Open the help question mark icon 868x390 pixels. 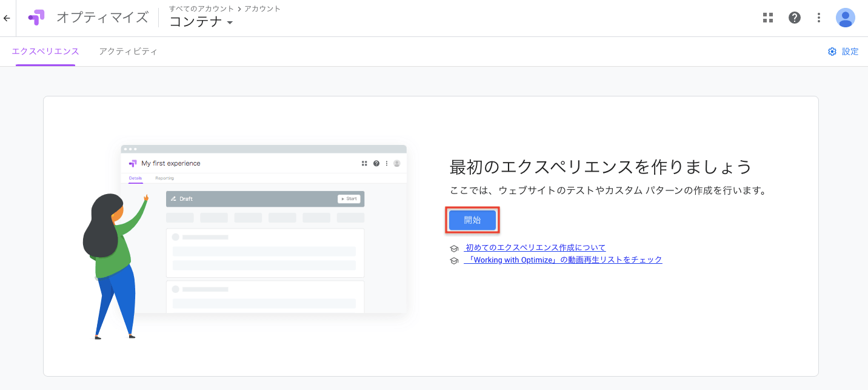(795, 18)
